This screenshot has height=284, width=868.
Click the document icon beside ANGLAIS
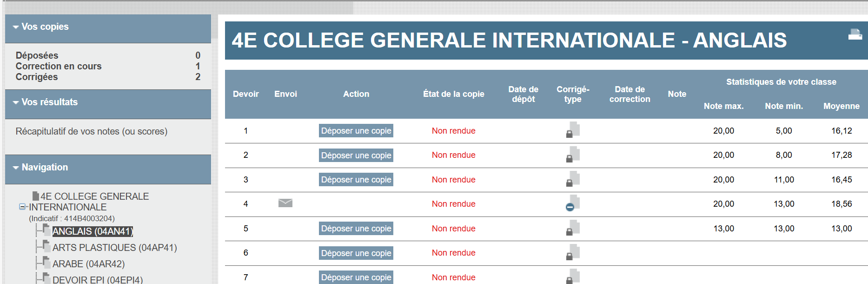[x=571, y=277]
